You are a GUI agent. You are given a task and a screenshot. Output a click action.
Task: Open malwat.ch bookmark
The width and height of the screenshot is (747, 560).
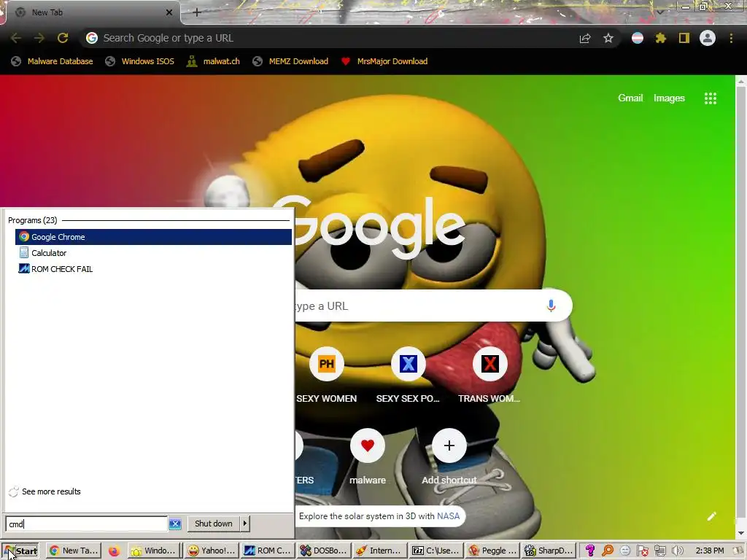click(x=212, y=61)
